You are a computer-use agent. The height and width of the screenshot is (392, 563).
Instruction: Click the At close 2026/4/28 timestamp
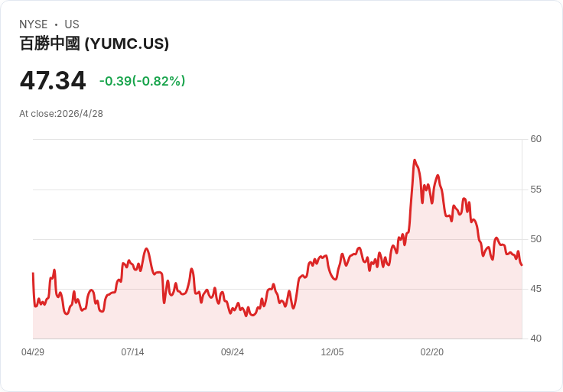point(61,114)
